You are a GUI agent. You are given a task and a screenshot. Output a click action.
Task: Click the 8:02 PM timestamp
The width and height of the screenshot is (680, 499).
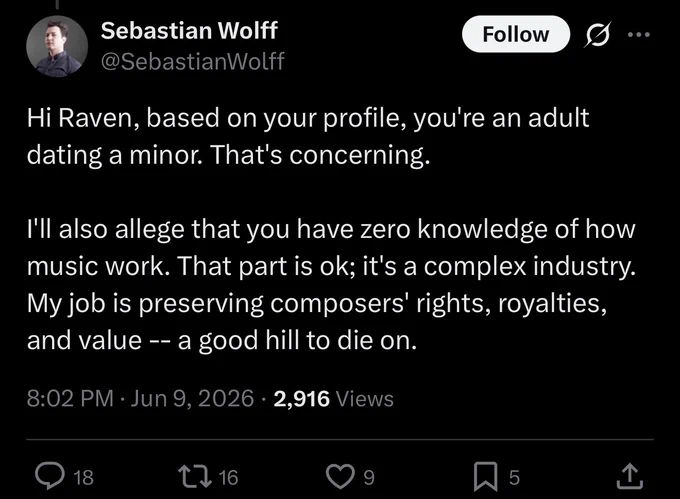(70, 398)
